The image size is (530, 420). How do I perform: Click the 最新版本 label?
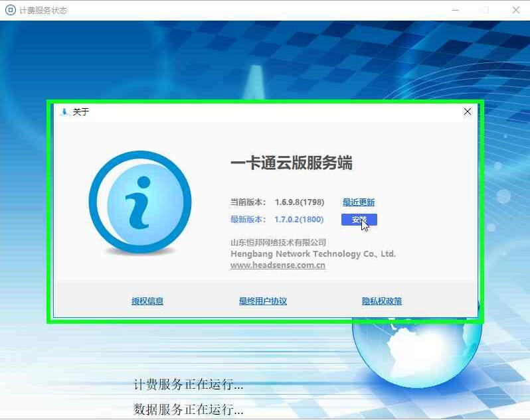(x=248, y=220)
